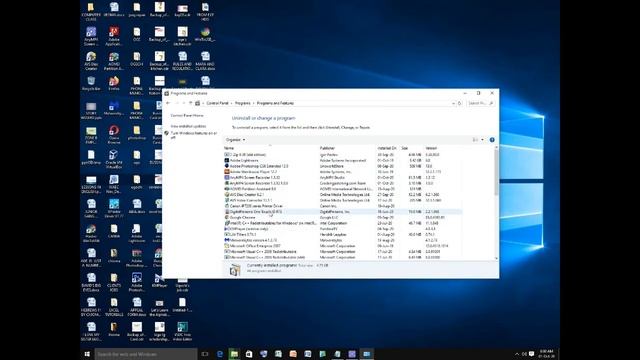The image size is (640, 360).
Task: Click Programs in the breadcrumb path
Action: click(x=242, y=103)
